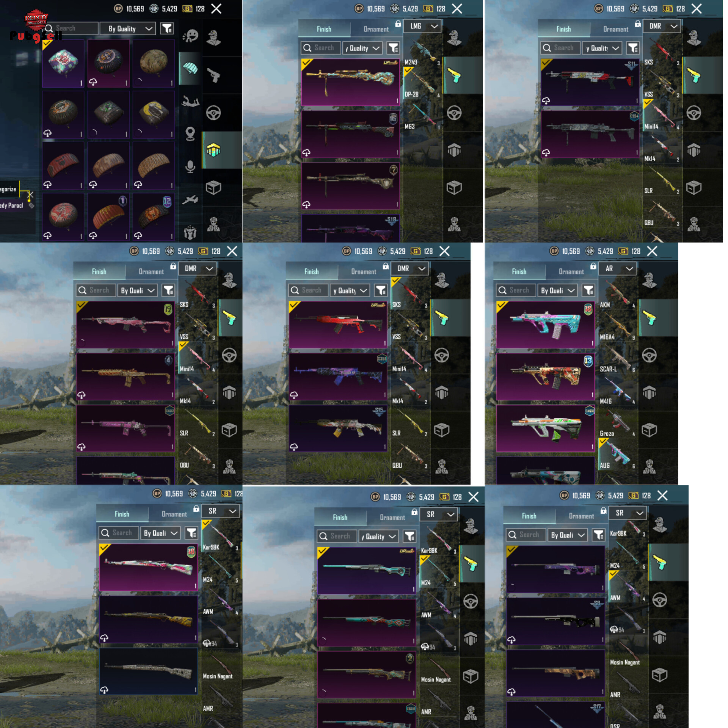
Task: Open the emote face icon category
Action: coord(190,36)
